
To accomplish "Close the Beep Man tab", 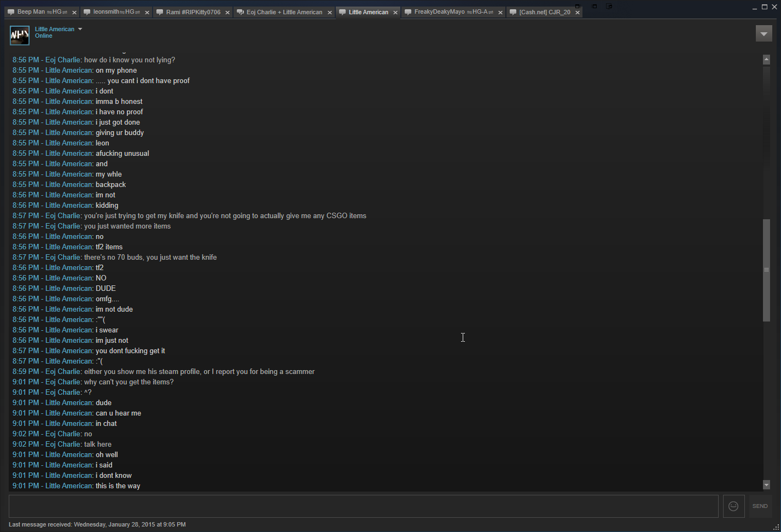I will tap(74, 12).
